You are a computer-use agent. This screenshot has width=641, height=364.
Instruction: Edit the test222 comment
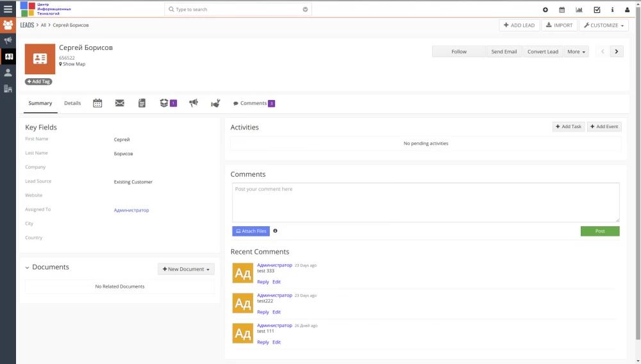click(x=276, y=312)
